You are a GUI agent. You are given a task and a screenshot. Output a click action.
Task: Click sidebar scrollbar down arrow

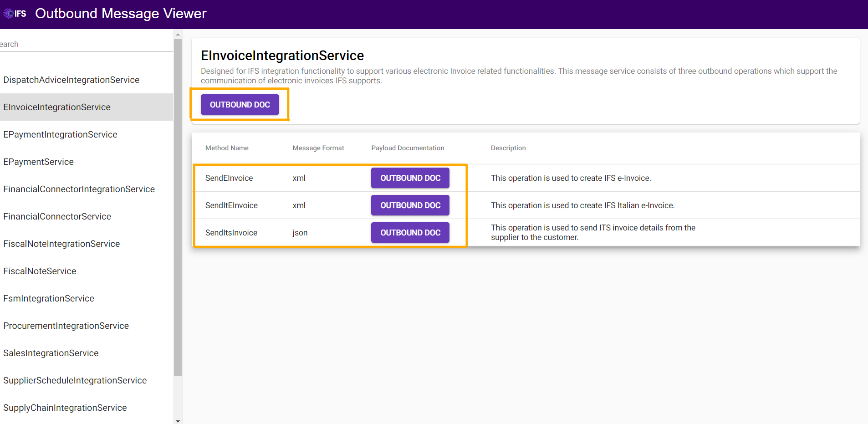[x=178, y=421]
